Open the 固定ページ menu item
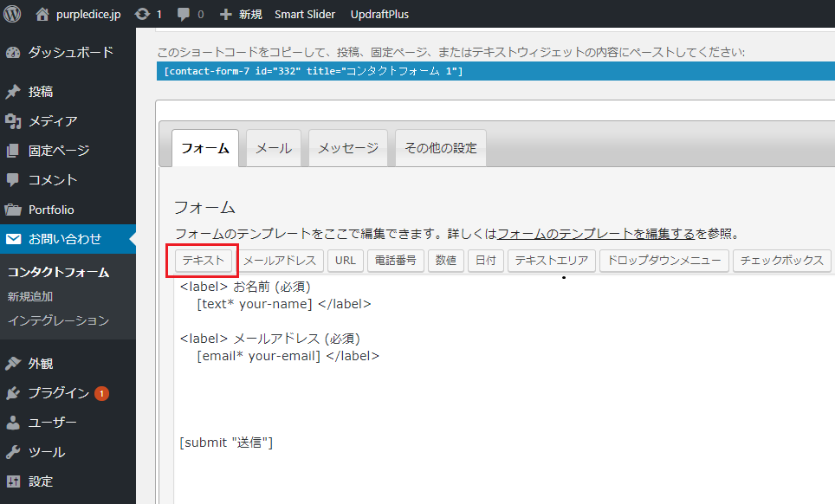The image size is (835, 504). coord(59,151)
